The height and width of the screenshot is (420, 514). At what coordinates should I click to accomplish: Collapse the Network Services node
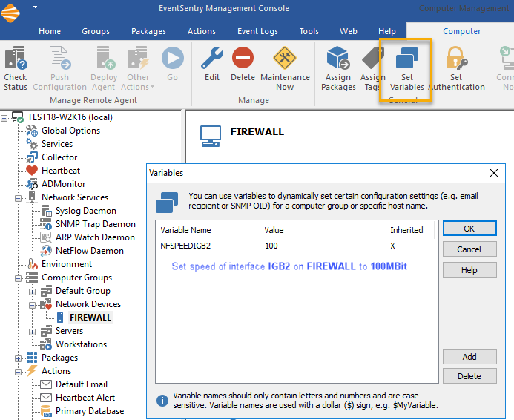[18, 198]
